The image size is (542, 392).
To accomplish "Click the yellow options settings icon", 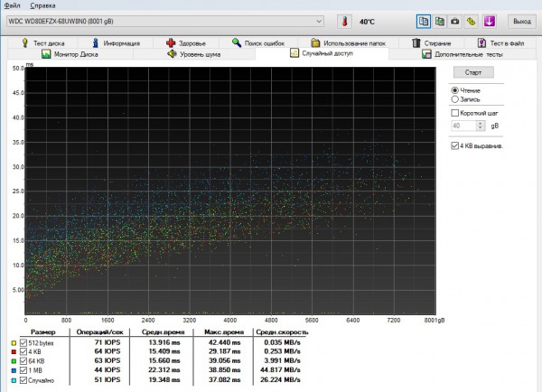I will tap(471, 22).
